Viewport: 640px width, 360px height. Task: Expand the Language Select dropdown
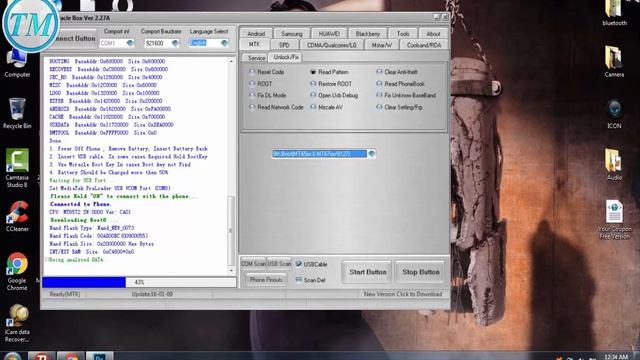tap(224, 43)
